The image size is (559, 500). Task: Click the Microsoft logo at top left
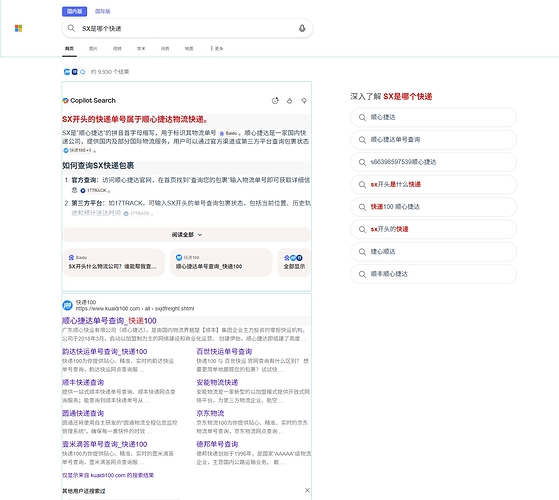[19, 28]
